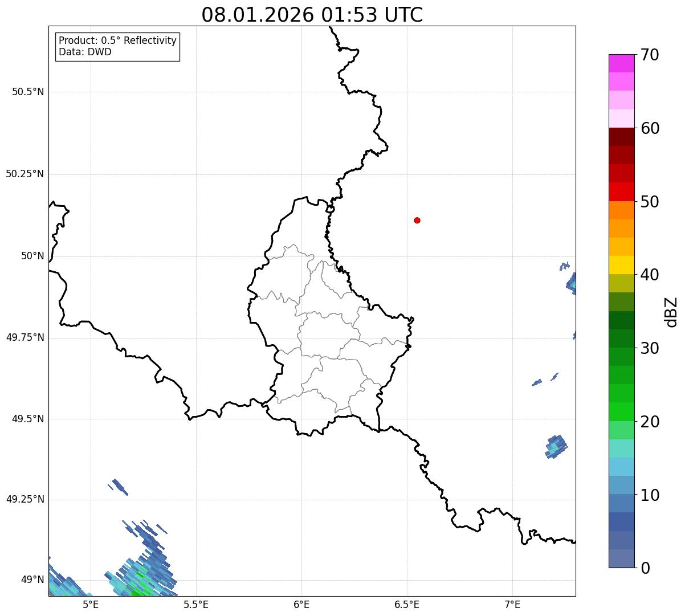Click the colorbar tick label "0"
Image resolution: width=685 pixels, height=616 pixels.
[645, 568]
